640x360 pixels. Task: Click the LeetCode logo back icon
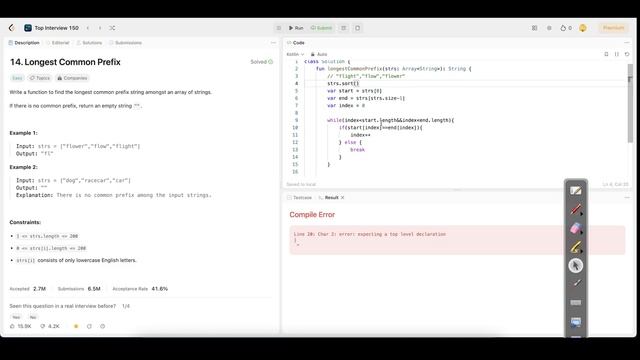[x=12, y=28]
